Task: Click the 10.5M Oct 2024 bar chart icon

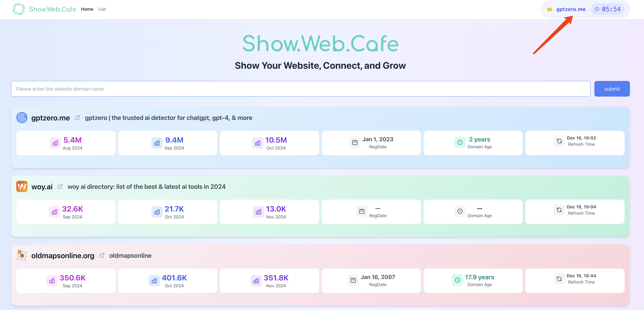Action: (x=258, y=143)
